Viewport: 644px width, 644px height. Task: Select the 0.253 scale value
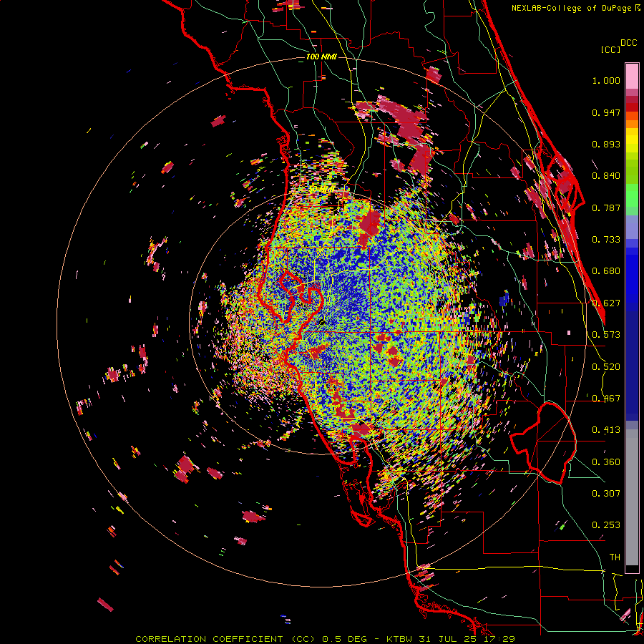606,525
